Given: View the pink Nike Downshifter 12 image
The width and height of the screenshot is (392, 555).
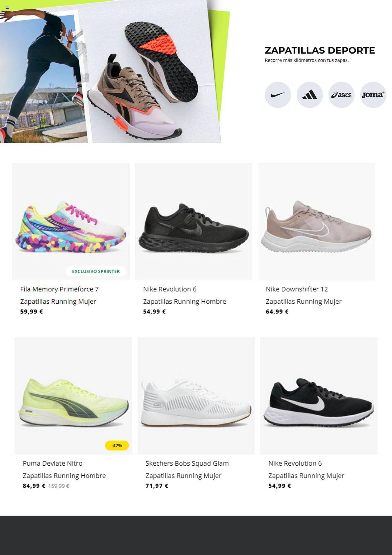Looking at the screenshot, I should tap(316, 222).
